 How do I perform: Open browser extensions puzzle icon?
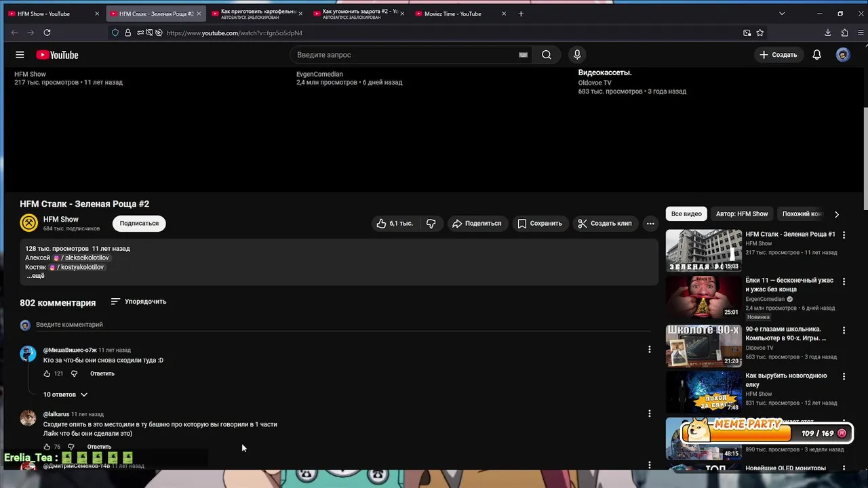[844, 33]
